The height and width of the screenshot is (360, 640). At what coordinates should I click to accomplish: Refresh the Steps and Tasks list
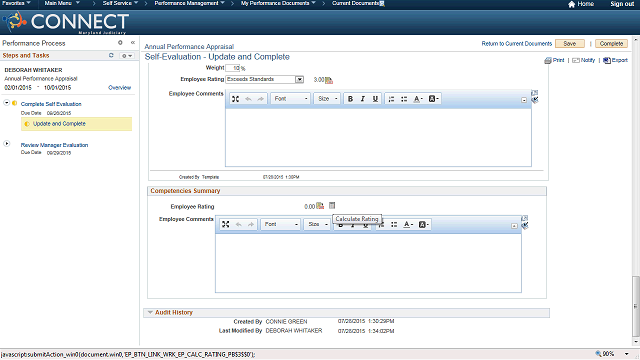coord(111,55)
